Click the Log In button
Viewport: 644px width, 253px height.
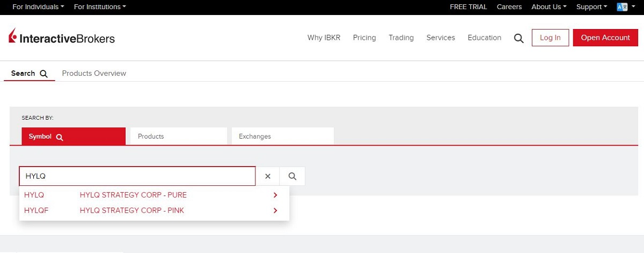pos(550,38)
